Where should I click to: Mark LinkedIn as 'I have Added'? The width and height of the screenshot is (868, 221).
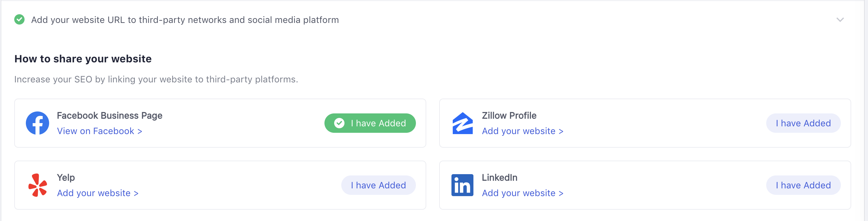(803, 185)
